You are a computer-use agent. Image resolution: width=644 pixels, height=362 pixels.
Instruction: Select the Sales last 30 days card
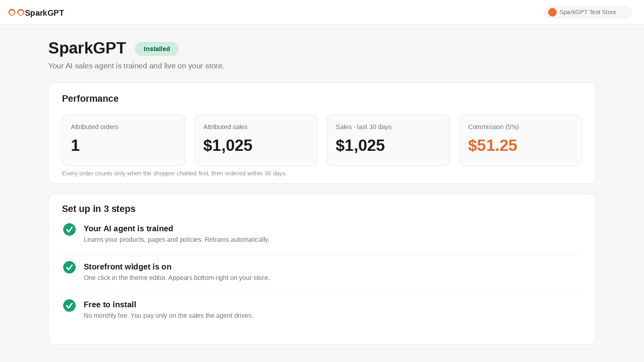tap(388, 140)
